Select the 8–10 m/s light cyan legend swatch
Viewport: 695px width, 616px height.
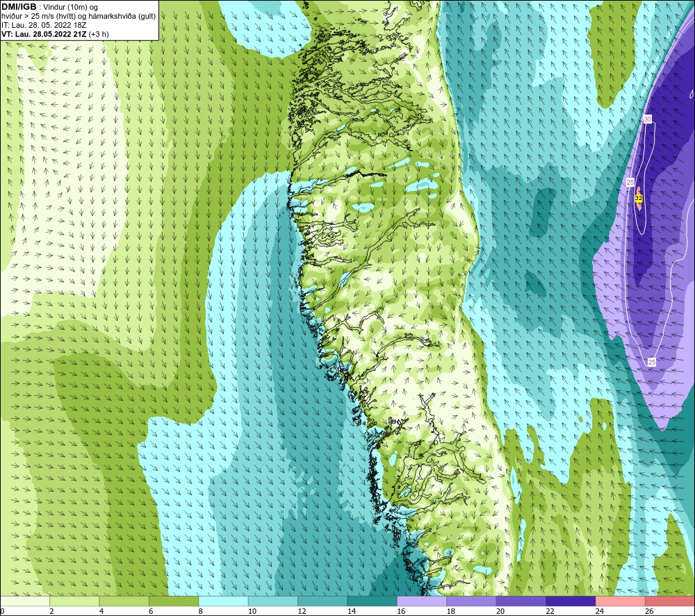pos(223,601)
